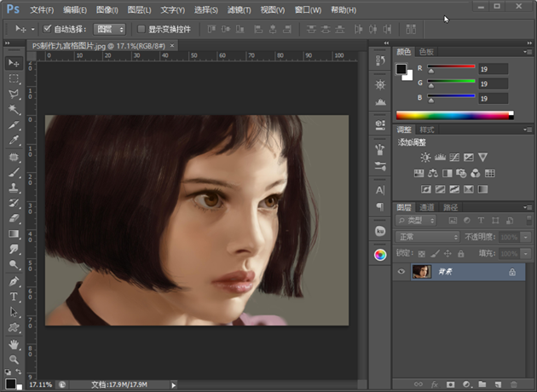The image size is (537, 392).
Task: Add a layer mask
Action: 450,384
